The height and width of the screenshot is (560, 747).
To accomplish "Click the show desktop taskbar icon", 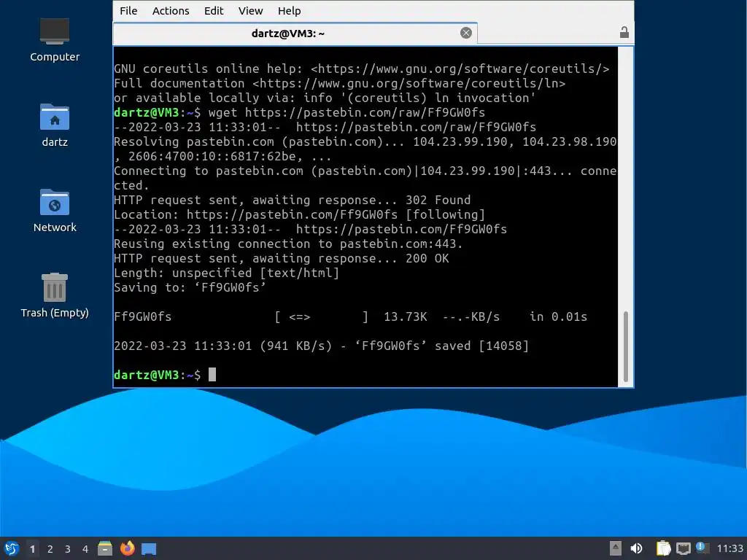I will 149,549.
